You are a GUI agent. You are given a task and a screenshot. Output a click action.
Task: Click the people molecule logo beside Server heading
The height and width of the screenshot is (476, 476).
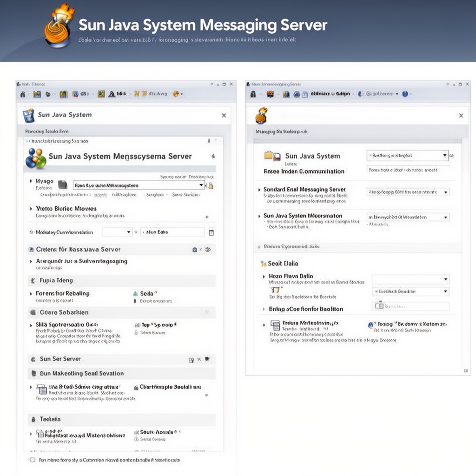[x=35, y=158]
